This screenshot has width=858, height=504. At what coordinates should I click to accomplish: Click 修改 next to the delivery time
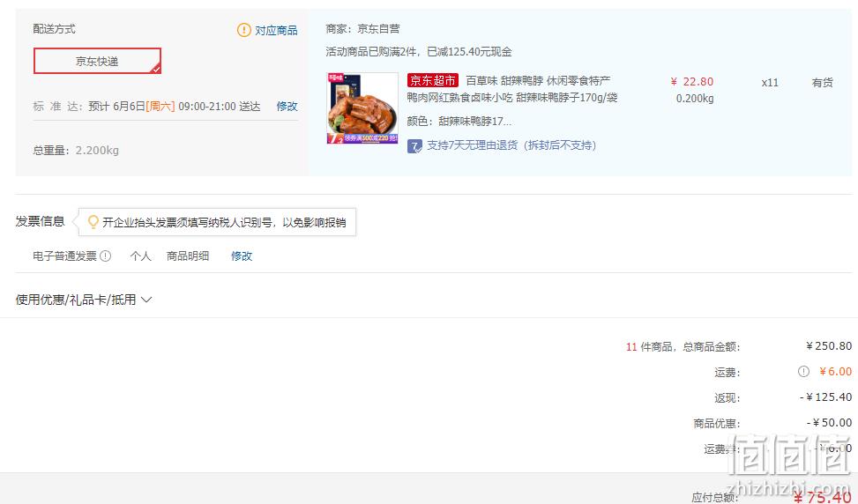(x=287, y=106)
